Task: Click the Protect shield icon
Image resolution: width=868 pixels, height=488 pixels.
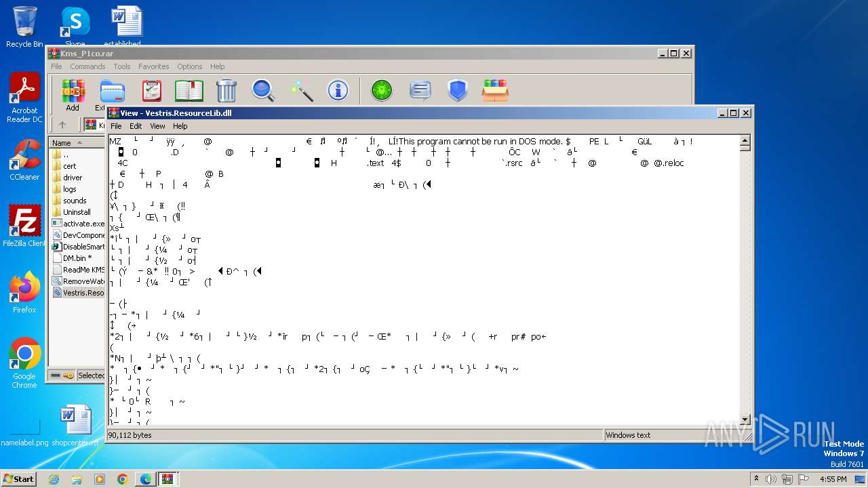Action: click(x=458, y=90)
